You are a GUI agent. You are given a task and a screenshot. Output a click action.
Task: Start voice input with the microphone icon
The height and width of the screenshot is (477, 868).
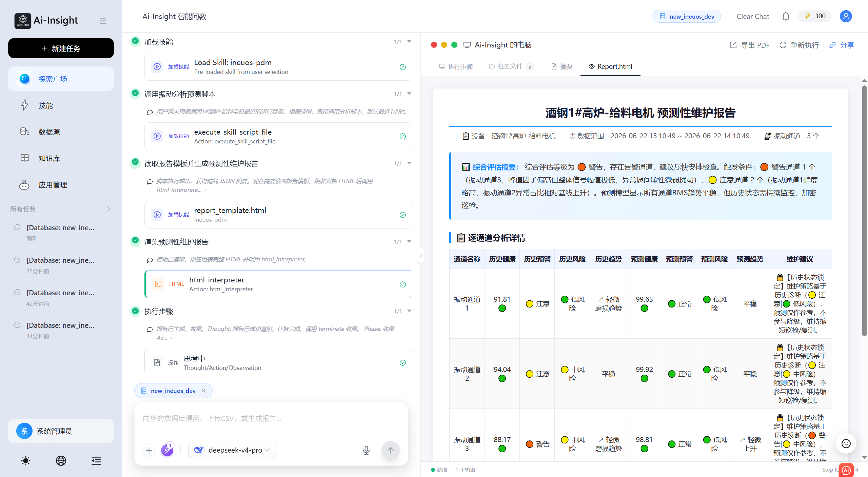(366, 450)
